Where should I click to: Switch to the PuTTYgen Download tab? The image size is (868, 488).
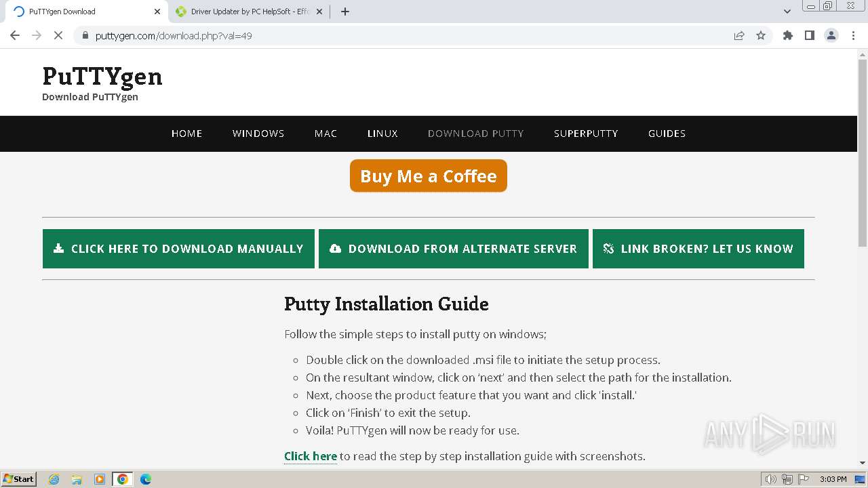tap(87, 12)
